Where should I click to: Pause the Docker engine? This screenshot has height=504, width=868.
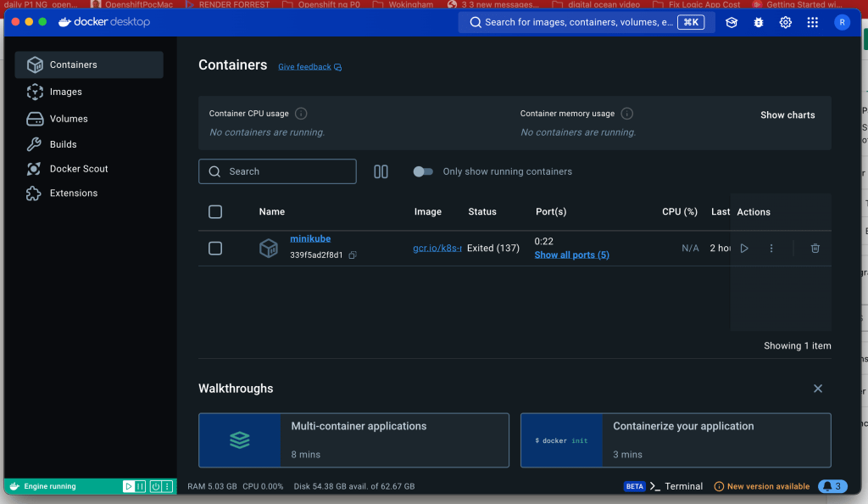click(141, 486)
